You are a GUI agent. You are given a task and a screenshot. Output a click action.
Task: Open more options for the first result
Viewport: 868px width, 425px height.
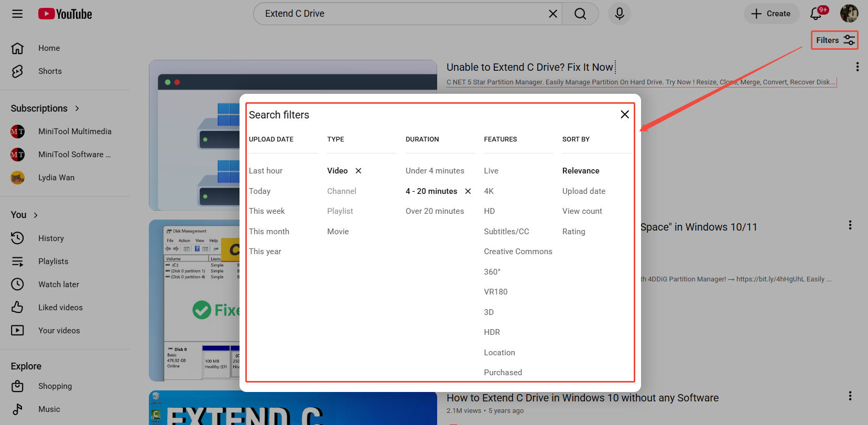(x=857, y=67)
